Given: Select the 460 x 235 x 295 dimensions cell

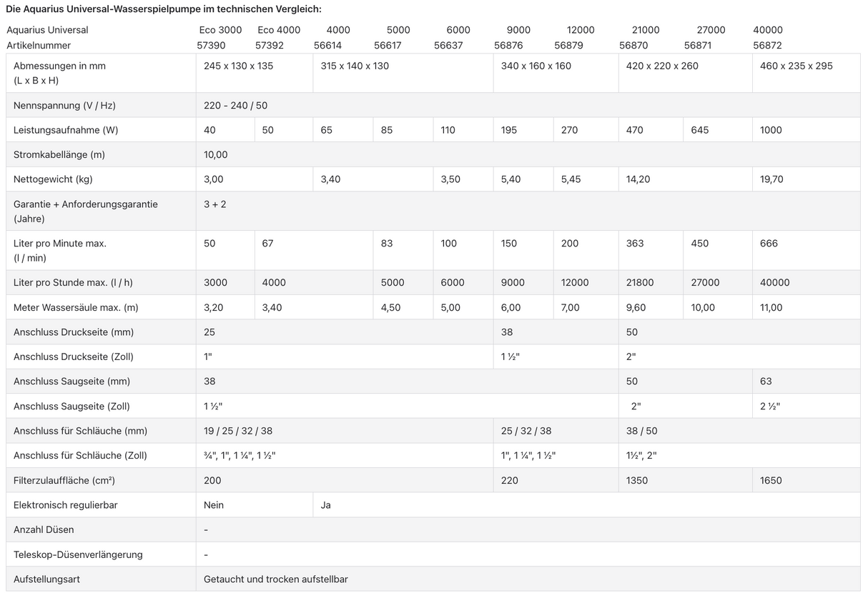Looking at the screenshot, I should tap(796, 66).
